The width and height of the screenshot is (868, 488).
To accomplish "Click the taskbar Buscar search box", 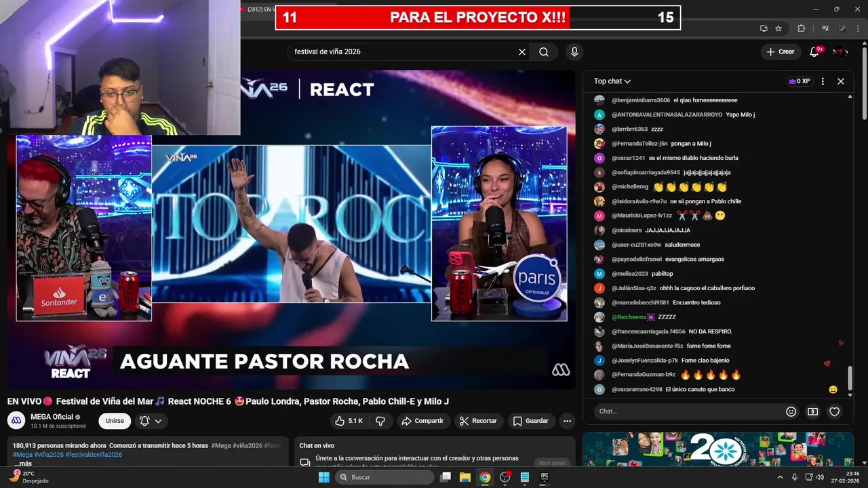I will click(384, 477).
